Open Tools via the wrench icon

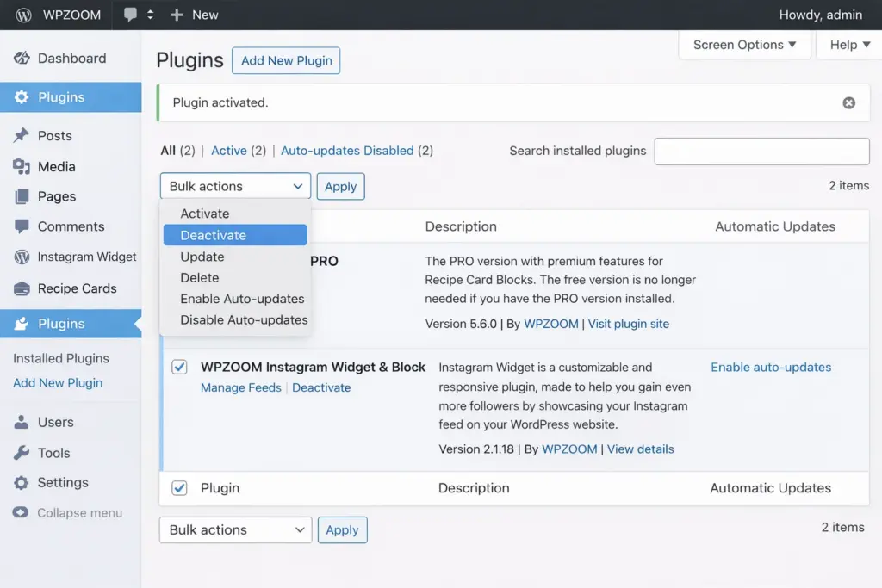click(22, 453)
